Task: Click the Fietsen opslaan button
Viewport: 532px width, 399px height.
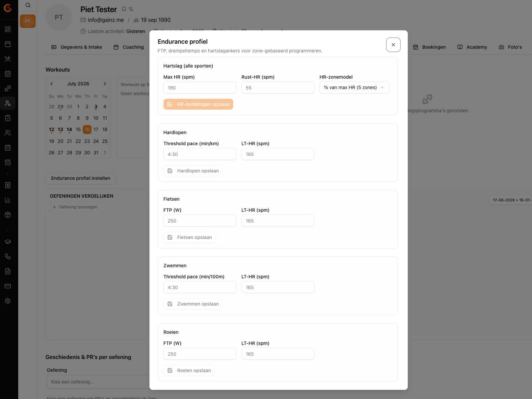Action: point(189,237)
